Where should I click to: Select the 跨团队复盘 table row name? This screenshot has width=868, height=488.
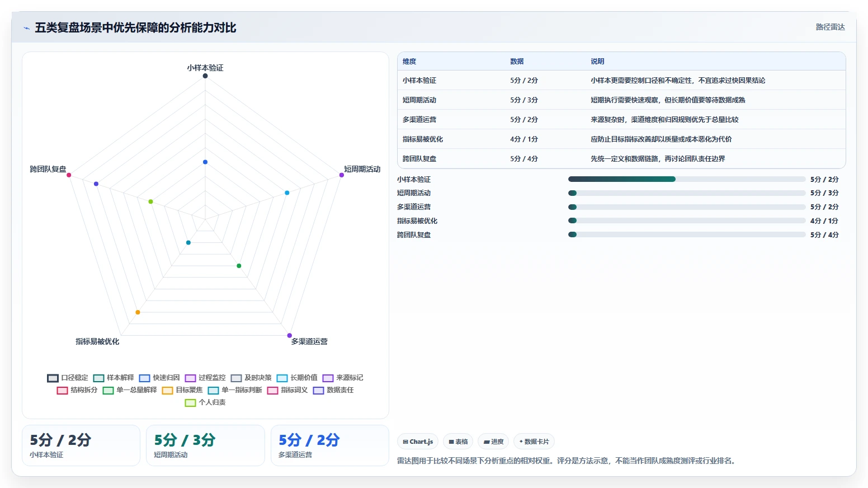tap(419, 159)
